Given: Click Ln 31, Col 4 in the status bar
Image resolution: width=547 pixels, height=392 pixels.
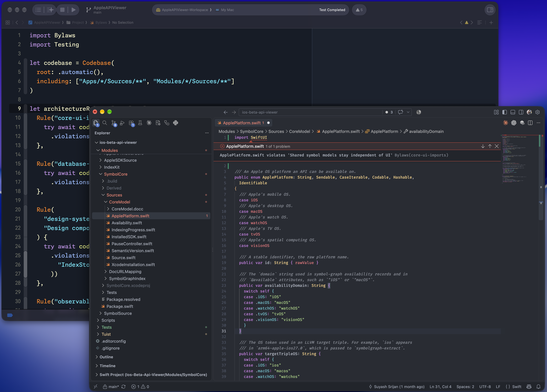Looking at the screenshot, I should [x=440, y=386].
